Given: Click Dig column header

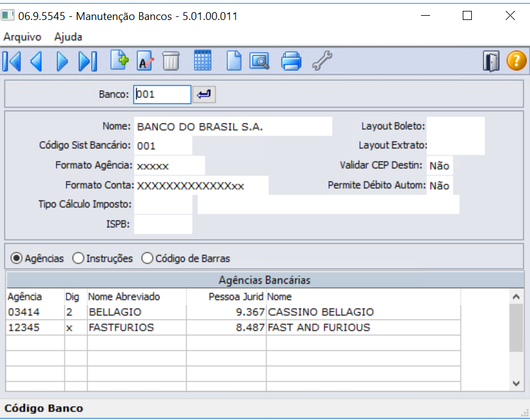Looking at the screenshot, I should 76,297.
